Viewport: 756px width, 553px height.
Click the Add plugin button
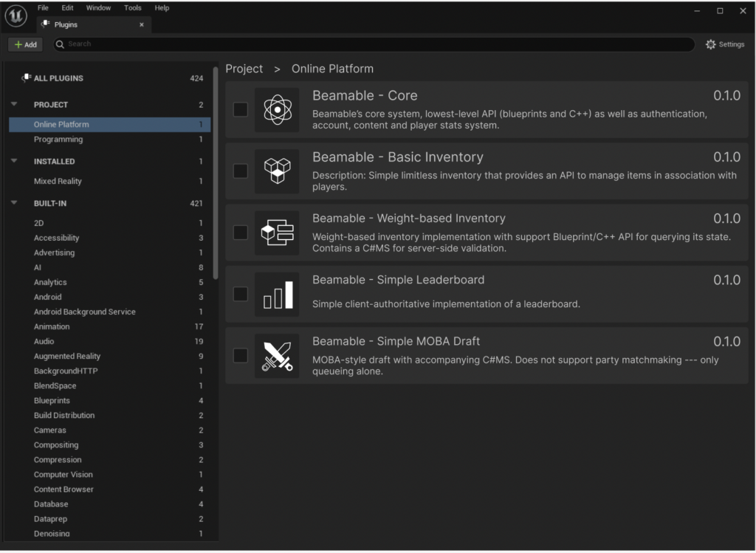point(25,44)
